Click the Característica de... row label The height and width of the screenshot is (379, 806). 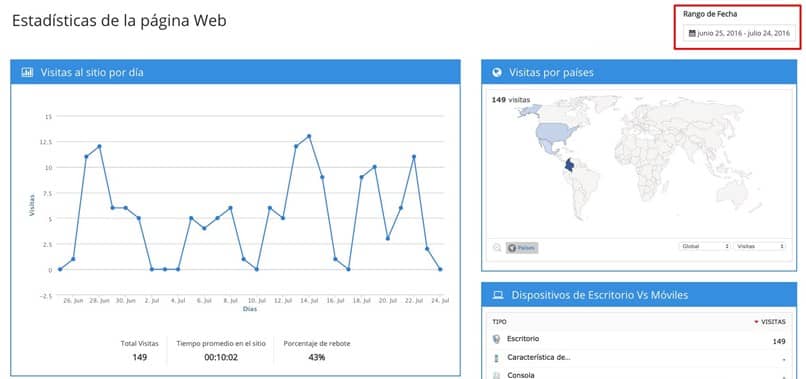click(x=538, y=357)
